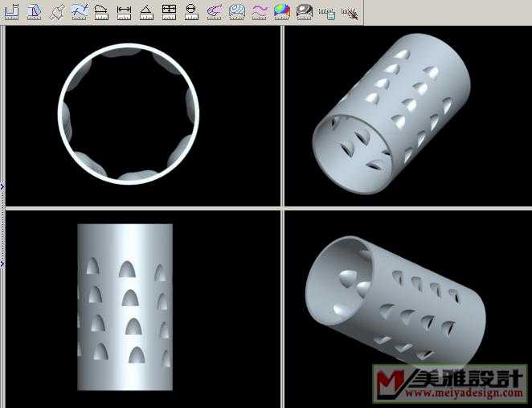The width and height of the screenshot is (532, 408).
Task: Open the crossing curves deviation analysis tool
Action: [x=79, y=12]
